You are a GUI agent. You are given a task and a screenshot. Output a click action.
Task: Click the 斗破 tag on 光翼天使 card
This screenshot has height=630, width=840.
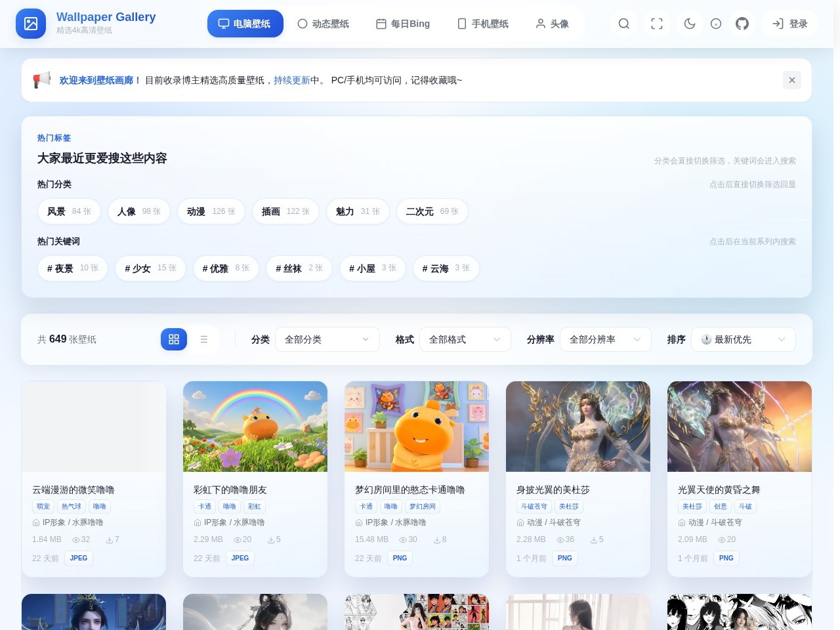click(x=745, y=507)
